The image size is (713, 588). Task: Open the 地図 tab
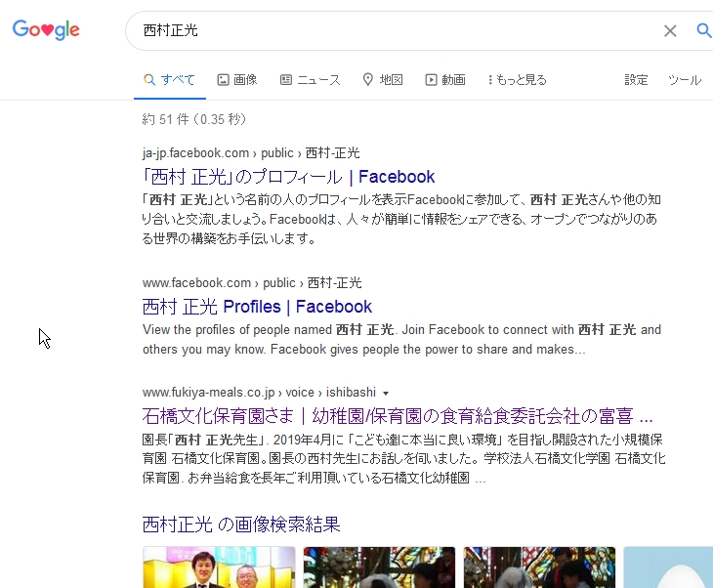[383, 80]
